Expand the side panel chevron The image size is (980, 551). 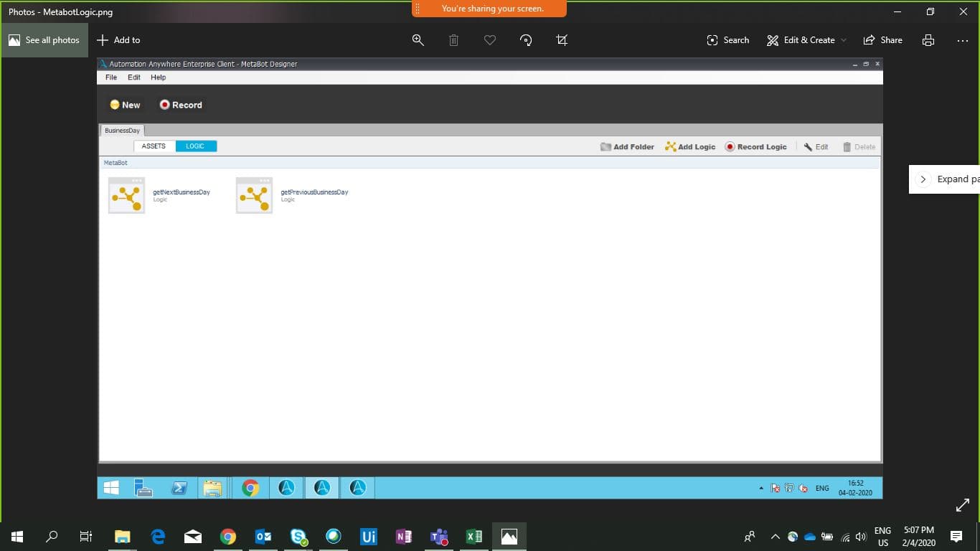tap(923, 179)
